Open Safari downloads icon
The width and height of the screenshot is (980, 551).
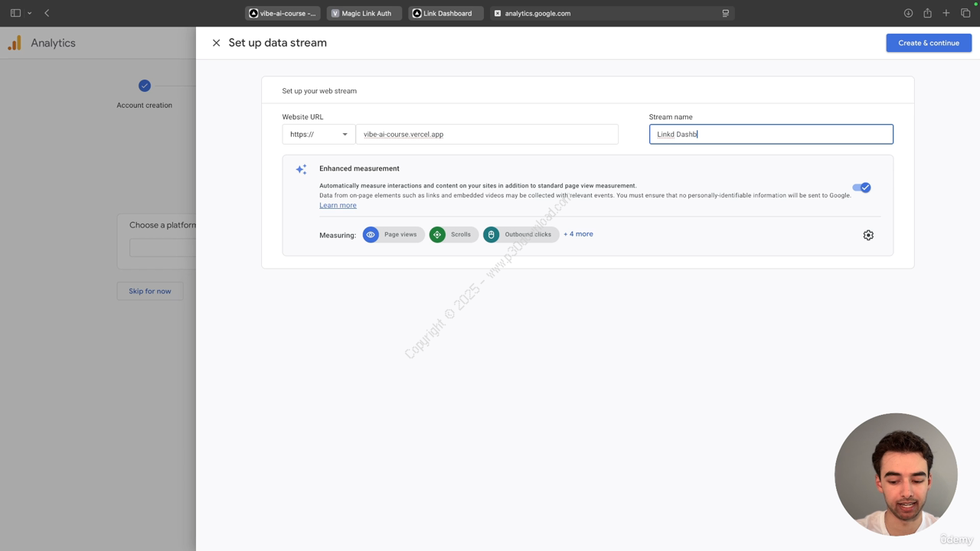pyautogui.click(x=908, y=13)
